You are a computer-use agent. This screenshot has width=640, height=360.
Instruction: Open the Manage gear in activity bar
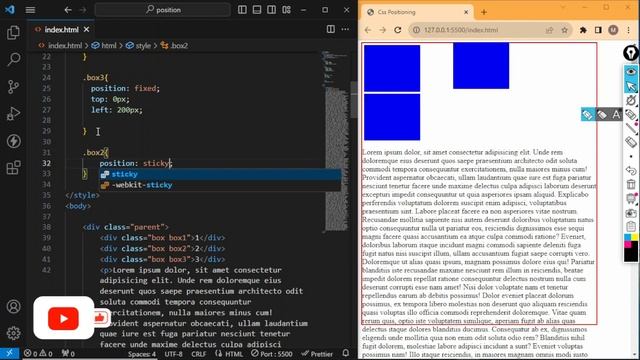13,333
